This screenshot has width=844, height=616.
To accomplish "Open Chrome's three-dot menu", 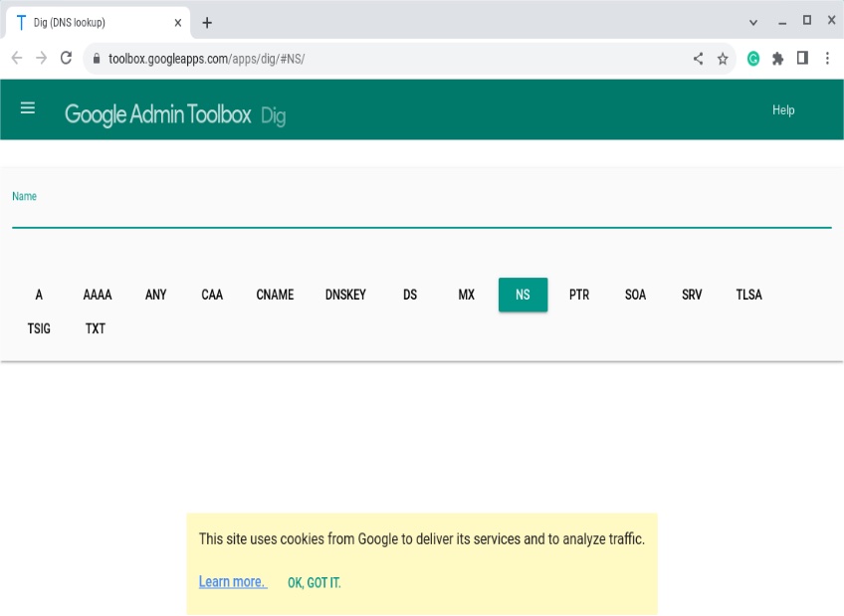I will click(x=827, y=58).
